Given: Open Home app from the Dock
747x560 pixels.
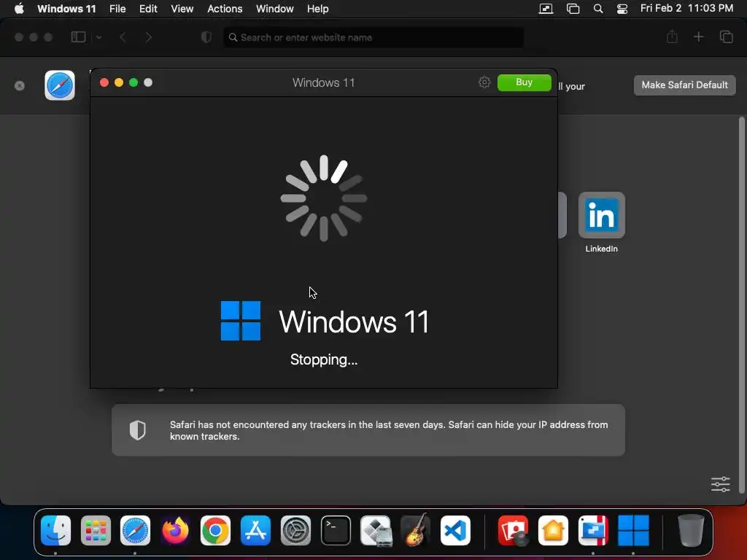Looking at the screenshot, I should (x=553, y=530).
